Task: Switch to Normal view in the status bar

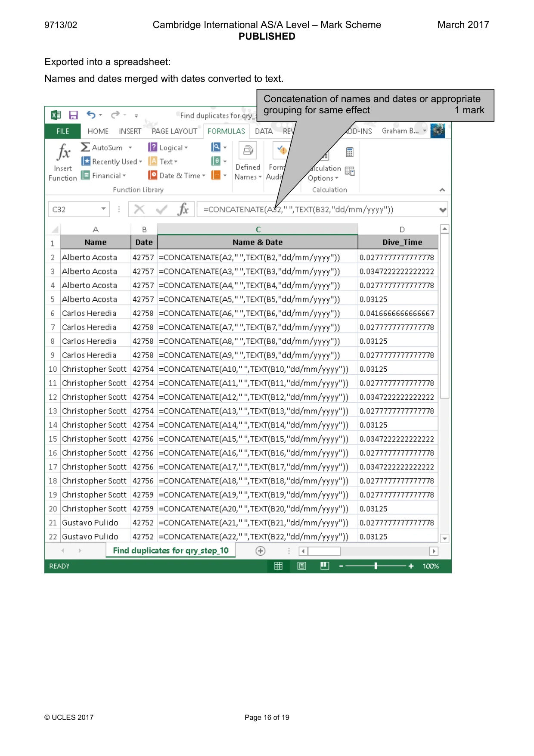Action: (279, 566)
